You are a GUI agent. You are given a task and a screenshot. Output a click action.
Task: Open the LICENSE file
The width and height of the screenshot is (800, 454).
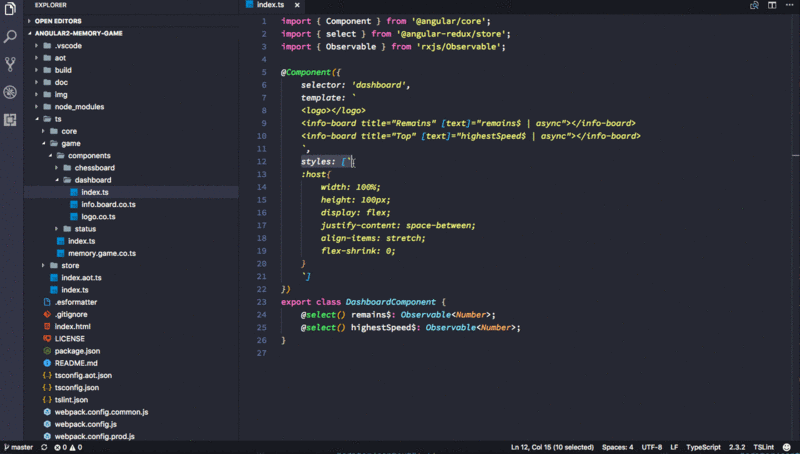[x=69, y=339]
